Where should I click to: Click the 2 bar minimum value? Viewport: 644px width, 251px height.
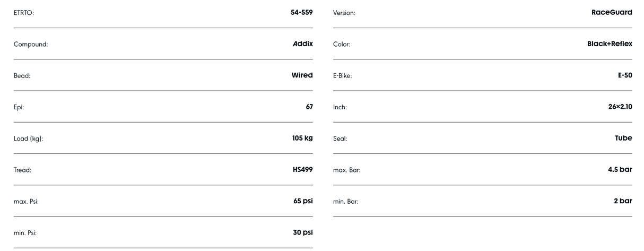pyautogui.click(x=623, y=201)
